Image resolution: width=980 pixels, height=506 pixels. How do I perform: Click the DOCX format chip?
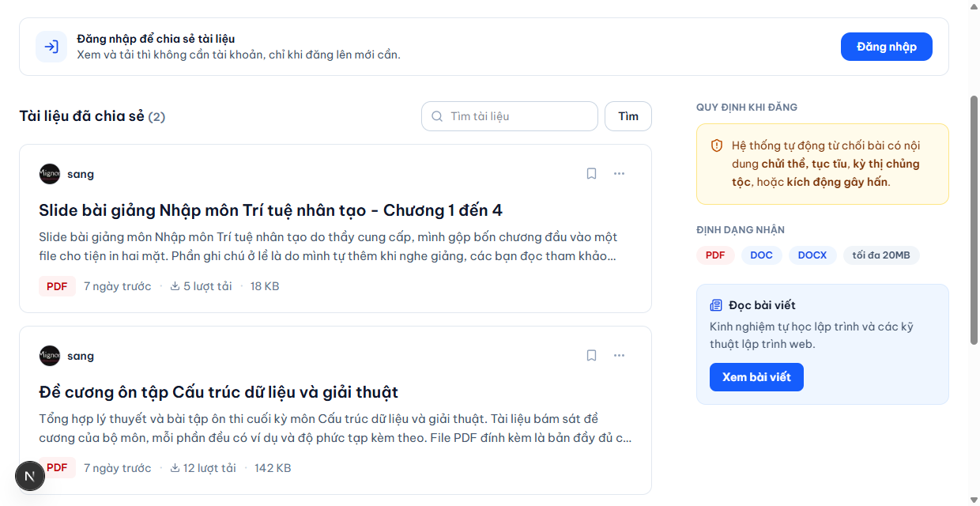(x=812, y=255)
